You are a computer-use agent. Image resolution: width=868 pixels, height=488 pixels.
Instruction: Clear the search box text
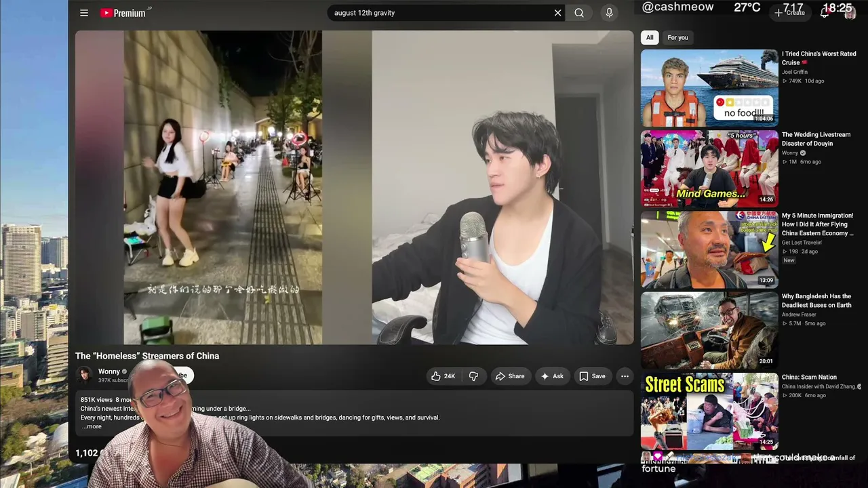pyautogui.click(x=558, y=13)
